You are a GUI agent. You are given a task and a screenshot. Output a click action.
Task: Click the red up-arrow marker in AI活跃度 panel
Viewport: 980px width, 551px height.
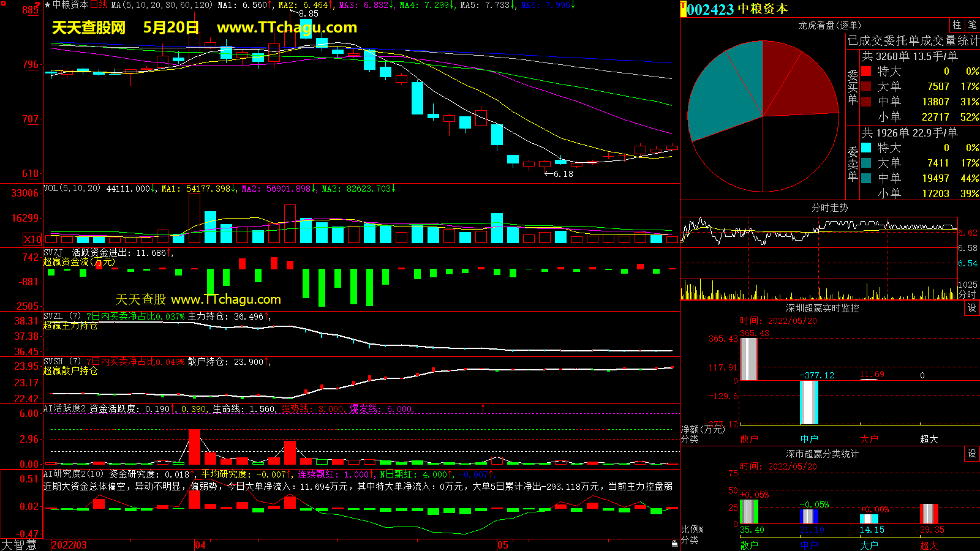(483, 408)
